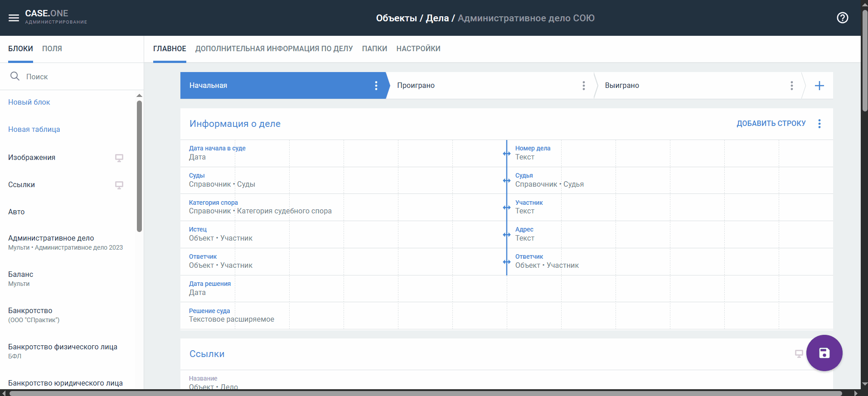868x396 pixels.
Task: Open the hamburger navigation menu
Action: click(x=14, y=18)
